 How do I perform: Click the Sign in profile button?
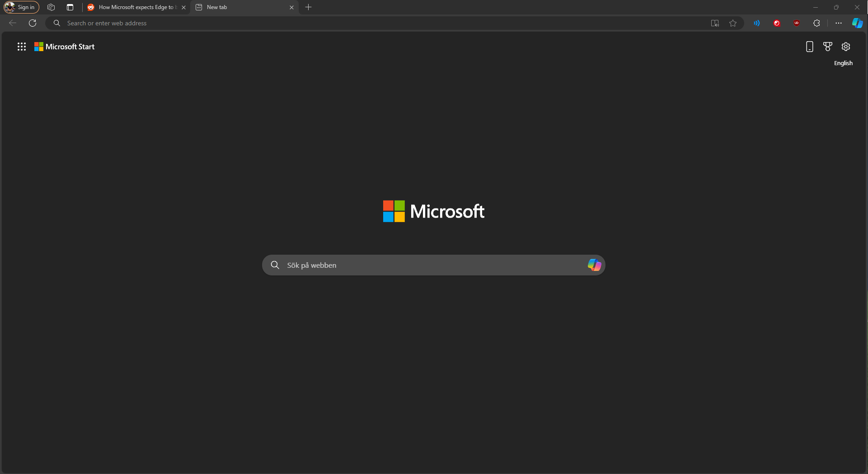(22, 7)
